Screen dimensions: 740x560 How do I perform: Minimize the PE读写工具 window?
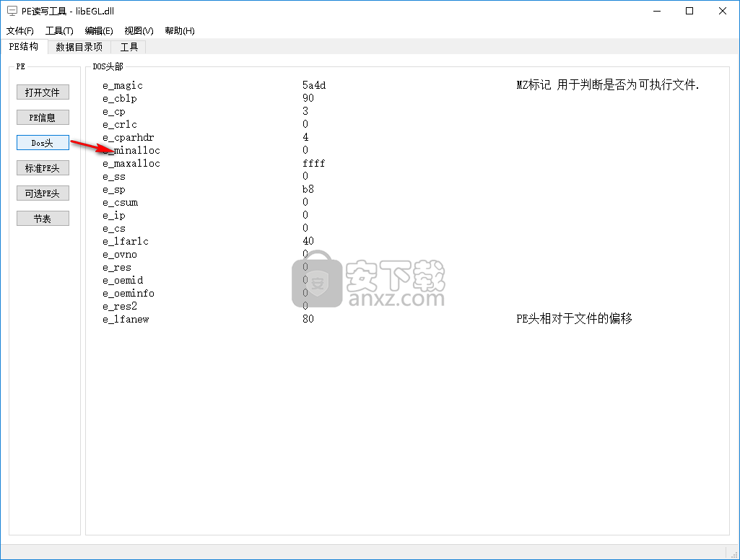click(x=656, y=11)
